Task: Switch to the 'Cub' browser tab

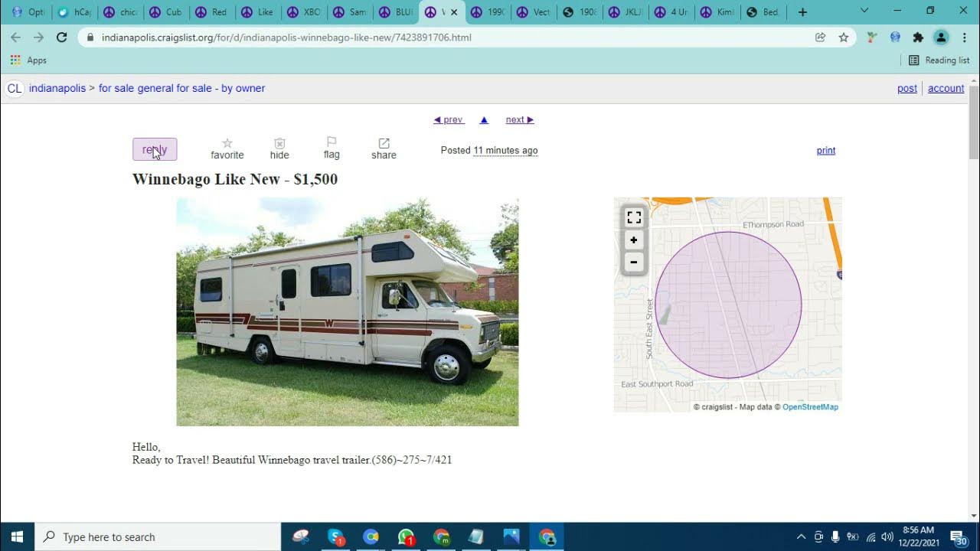Action: click(x=166, y=12)
